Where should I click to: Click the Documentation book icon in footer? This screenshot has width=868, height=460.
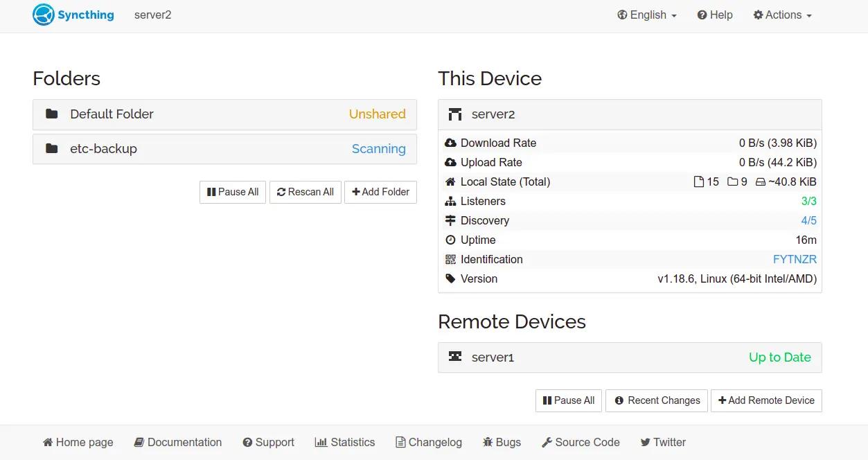[x=139, y=442]
